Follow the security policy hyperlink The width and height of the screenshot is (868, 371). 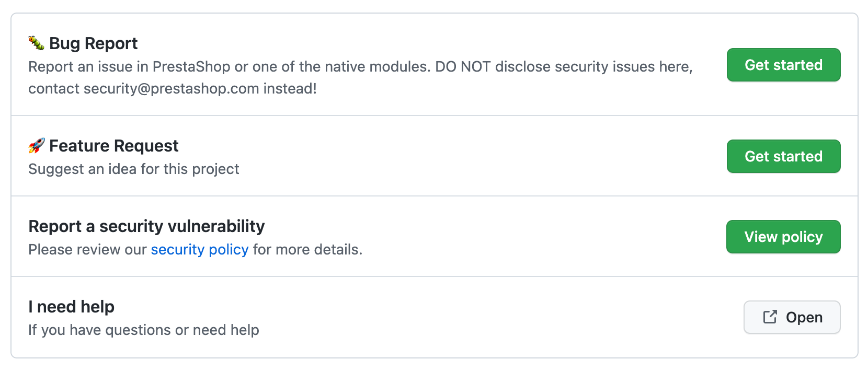click(x=199, y=249)
